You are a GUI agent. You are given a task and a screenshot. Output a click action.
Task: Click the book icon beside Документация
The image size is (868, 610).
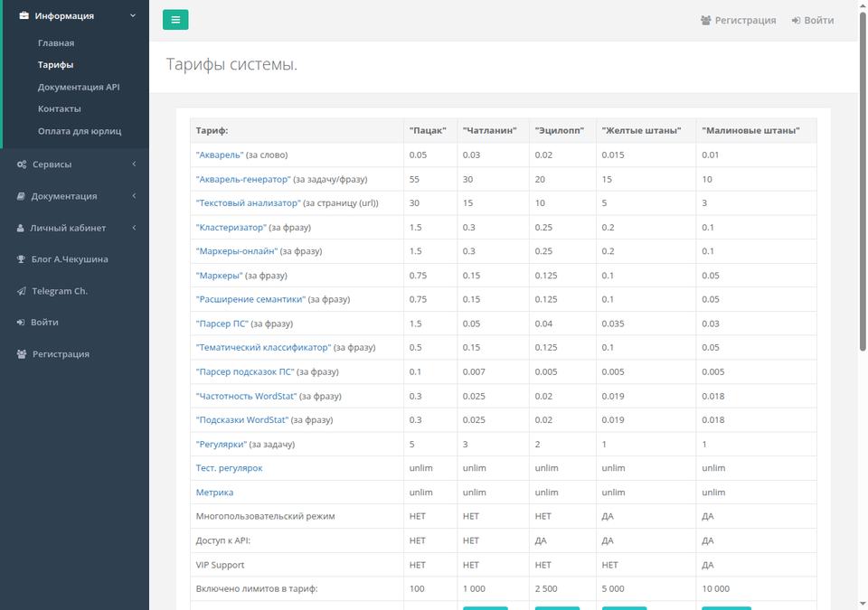pos(21,196)
